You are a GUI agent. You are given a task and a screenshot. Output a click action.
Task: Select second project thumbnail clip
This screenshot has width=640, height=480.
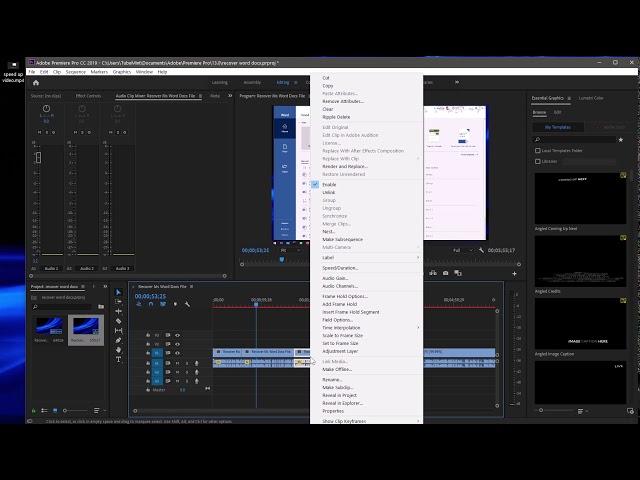click(86, 329)
